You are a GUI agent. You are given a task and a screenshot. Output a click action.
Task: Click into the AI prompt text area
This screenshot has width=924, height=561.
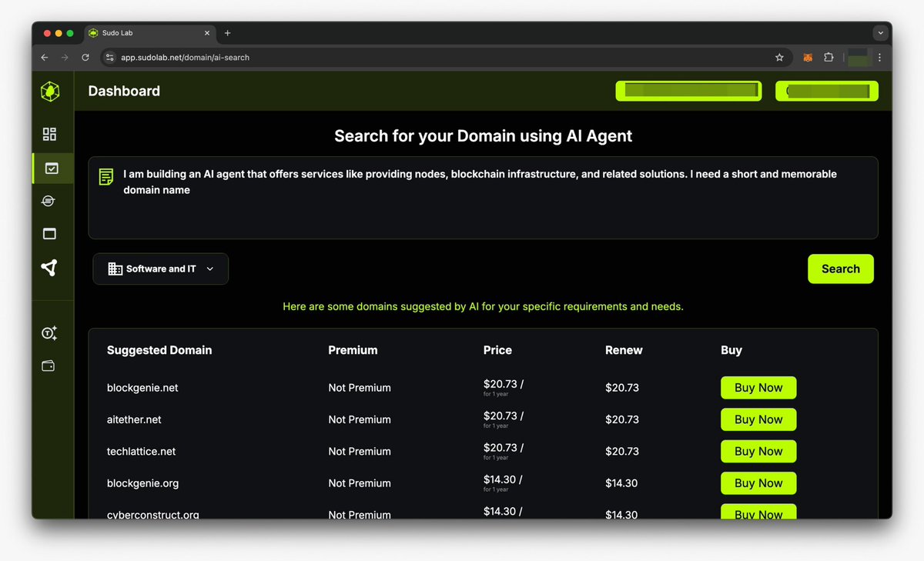(484, 198)
